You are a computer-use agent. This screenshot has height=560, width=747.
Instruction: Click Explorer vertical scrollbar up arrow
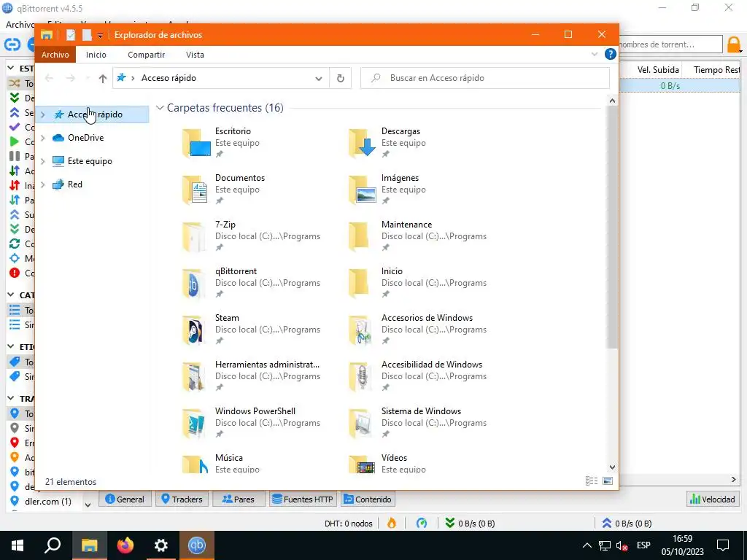click(x=612, y=101)
